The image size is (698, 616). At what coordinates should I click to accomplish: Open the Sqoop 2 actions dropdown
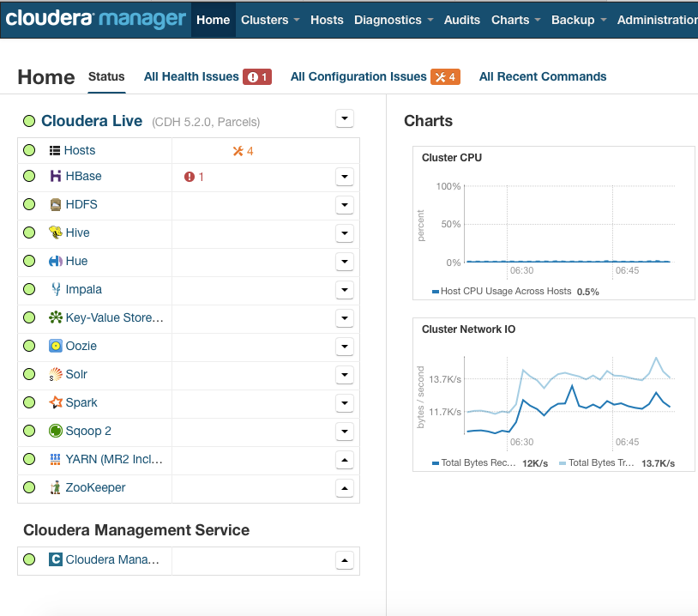[x=345, y=432]
